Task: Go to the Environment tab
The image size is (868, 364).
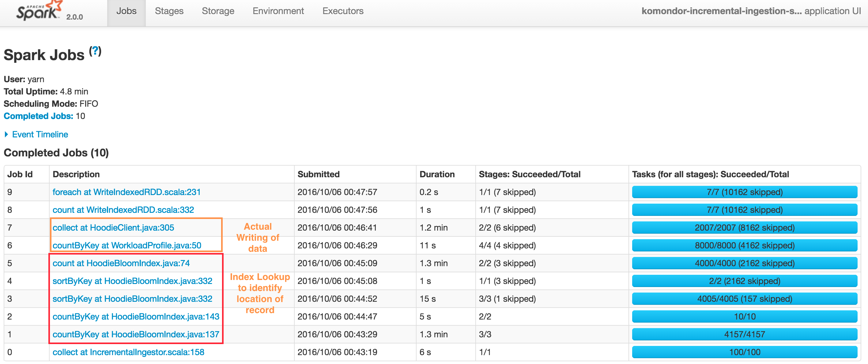Action: [x=278, y=11]
